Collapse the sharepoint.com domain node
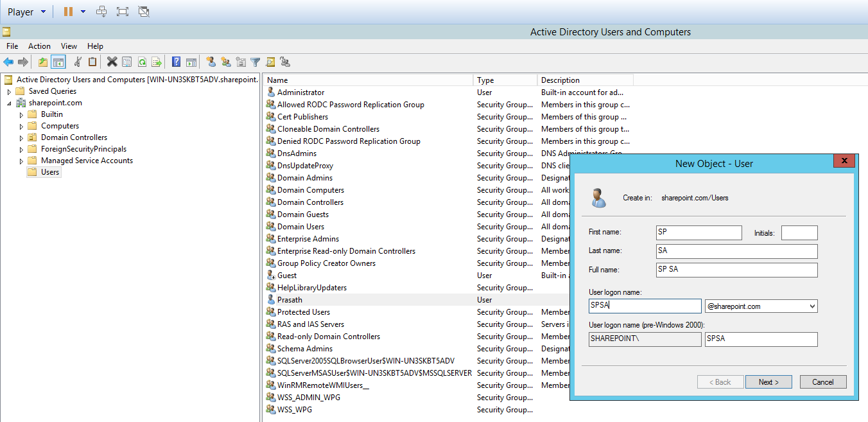The image size is (868, 422). (9, 103)
